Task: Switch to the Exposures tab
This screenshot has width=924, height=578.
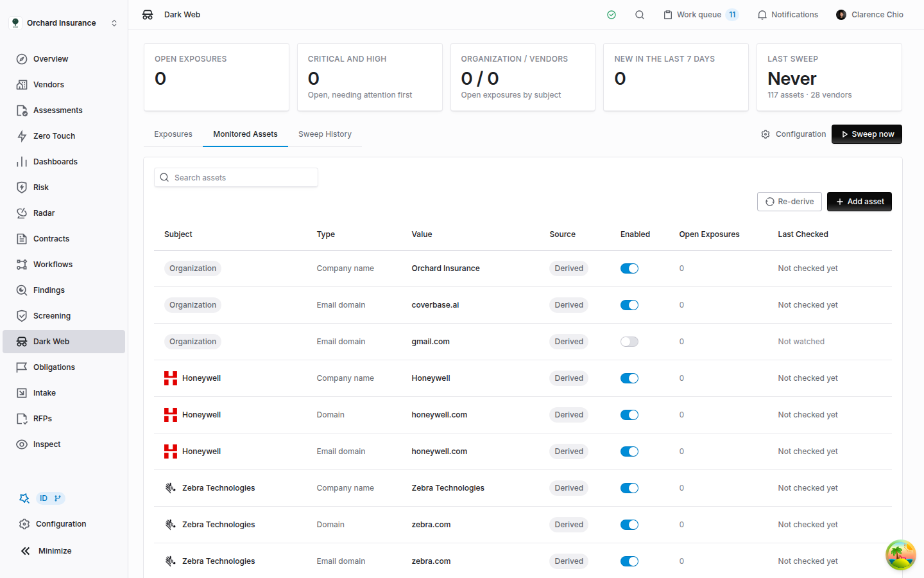Action: click(x=173, y=134)
